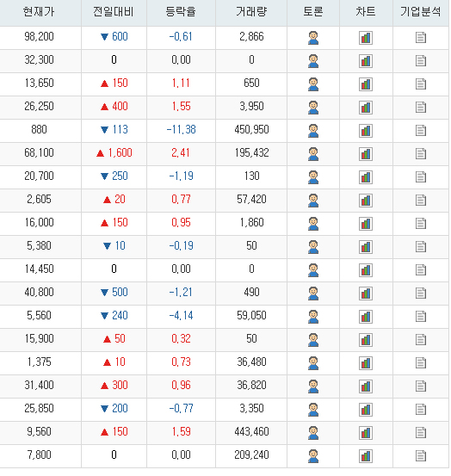This screenshot has height=476, width=451.
Task: Select the 2.41 change rate cell
Action: tap(181, 152)
